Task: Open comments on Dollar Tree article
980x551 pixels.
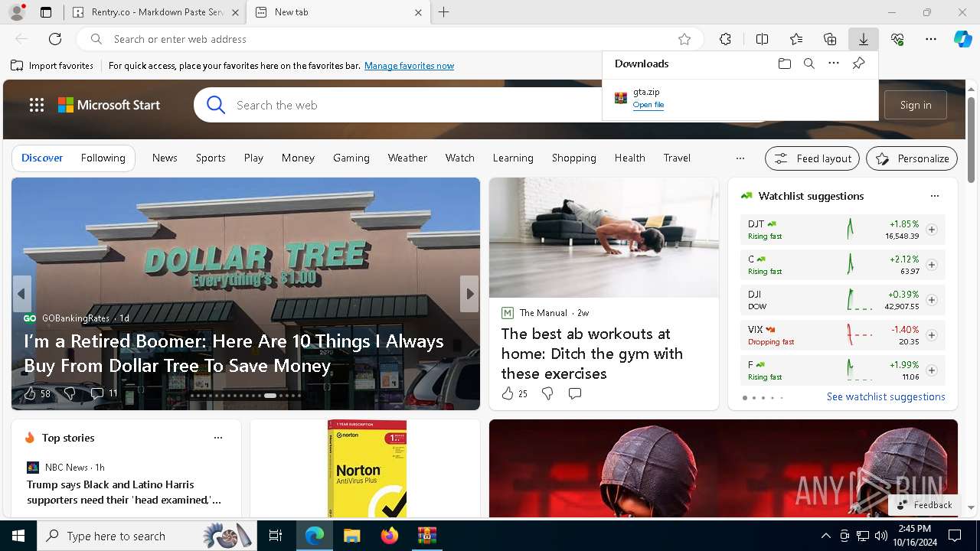Action: pyautogui.click(x=97, y=393)
